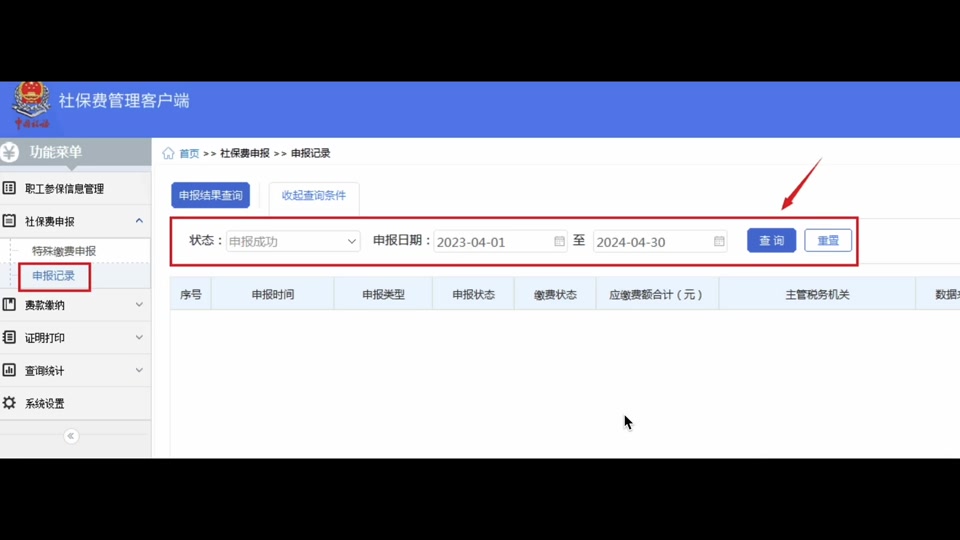Viewport: 960px width, 540px height.
Task: Open 证明打印 menu item
Action: [75, 338]
